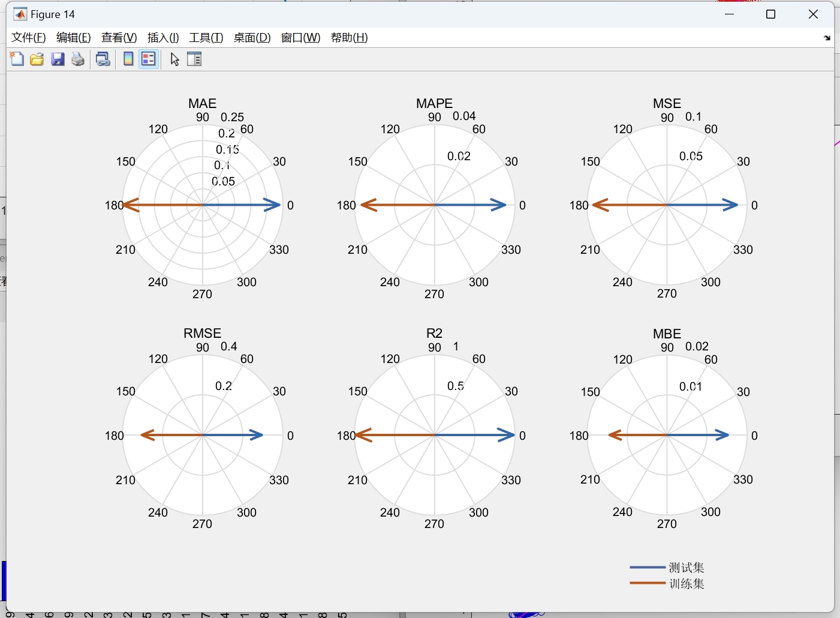Toggle the Insert Legend toolbar button
This screenshot has height=618, width=840.
click(149, 59)
